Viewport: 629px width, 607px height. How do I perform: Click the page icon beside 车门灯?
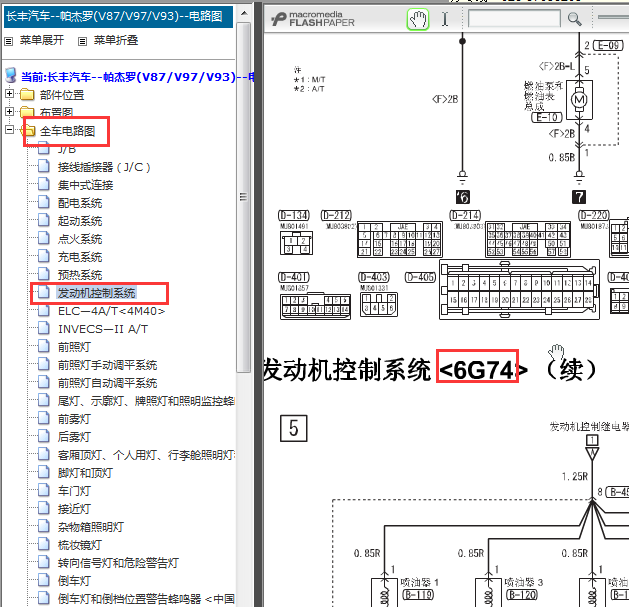pos(44,490)
